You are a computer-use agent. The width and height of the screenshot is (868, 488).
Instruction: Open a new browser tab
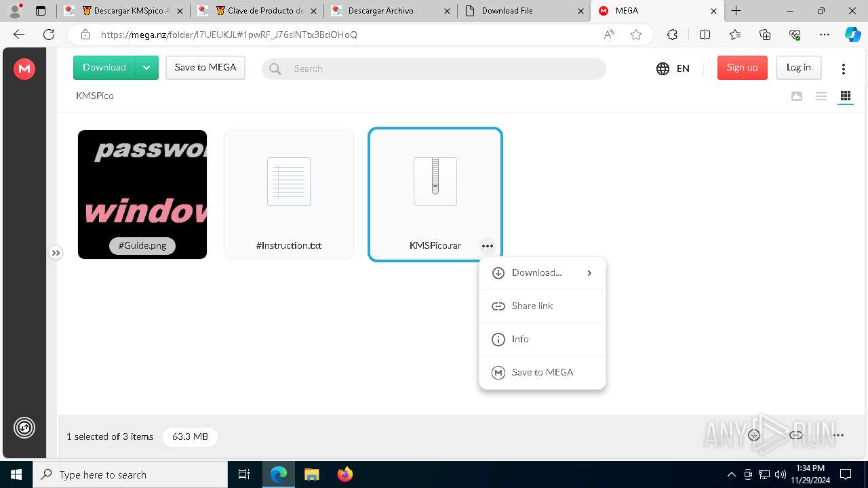[x=736, y=11]
